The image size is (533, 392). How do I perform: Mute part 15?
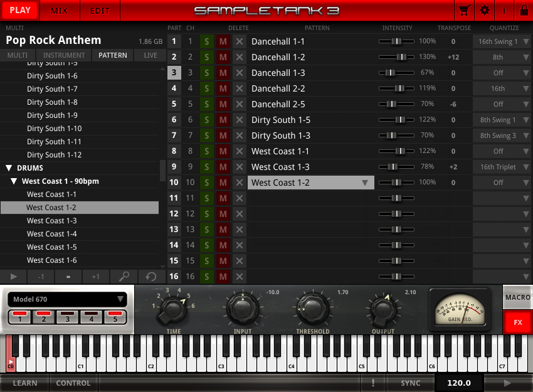point(223,261)
